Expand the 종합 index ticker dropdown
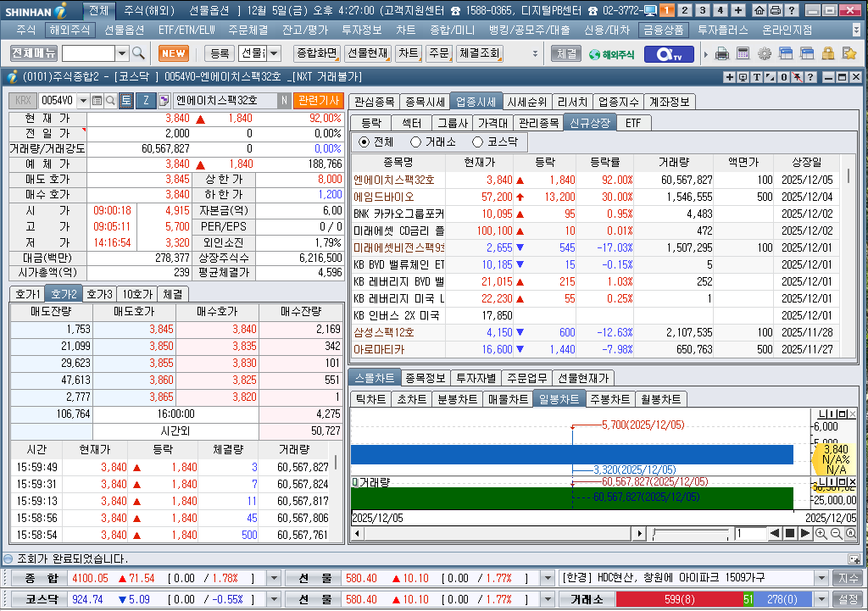This screenshot has width=868, height=611. (x=274, y=578)
